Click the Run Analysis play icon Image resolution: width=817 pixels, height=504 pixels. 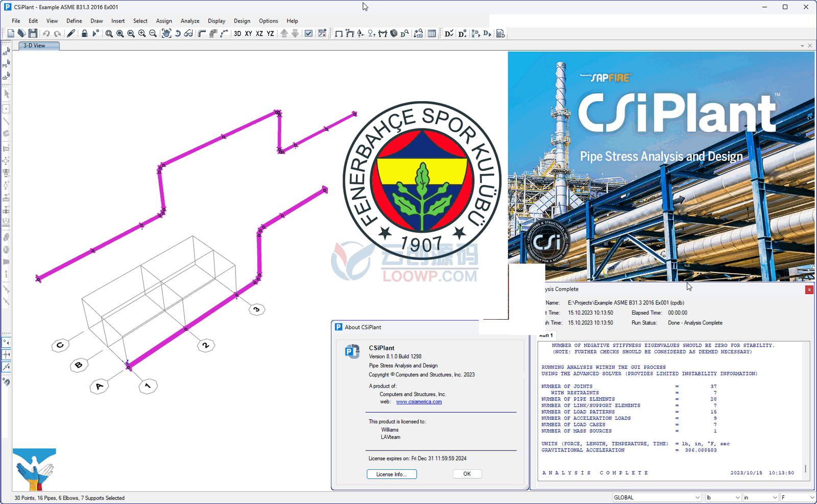[95, 34]
